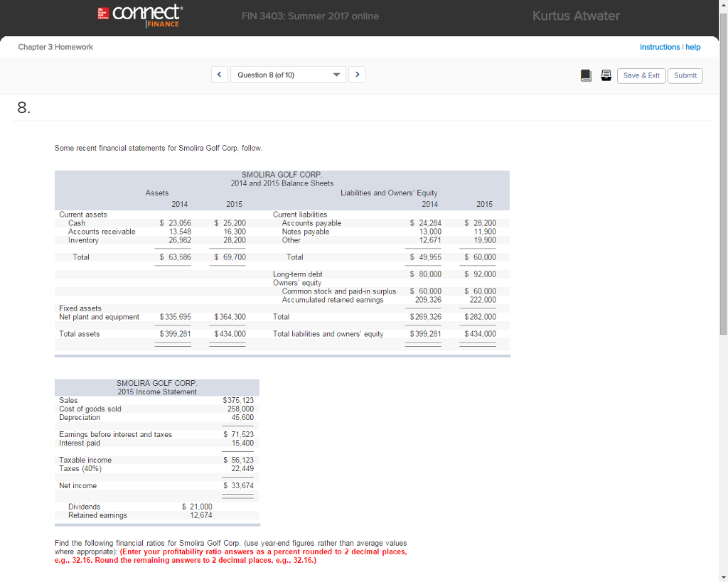Click long-term debt value $ 80,000
728x582 pixels.
tap(426, 274)
